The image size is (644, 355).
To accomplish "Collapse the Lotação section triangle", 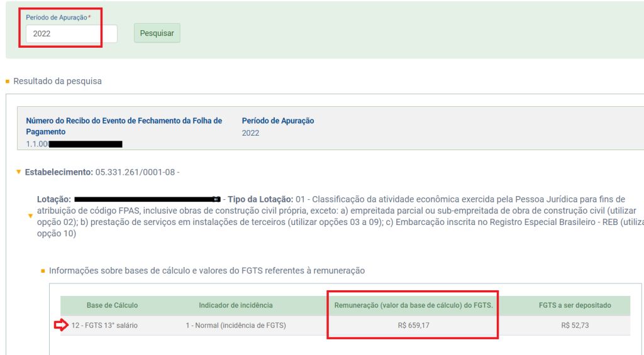I will [x=30, y=216].
